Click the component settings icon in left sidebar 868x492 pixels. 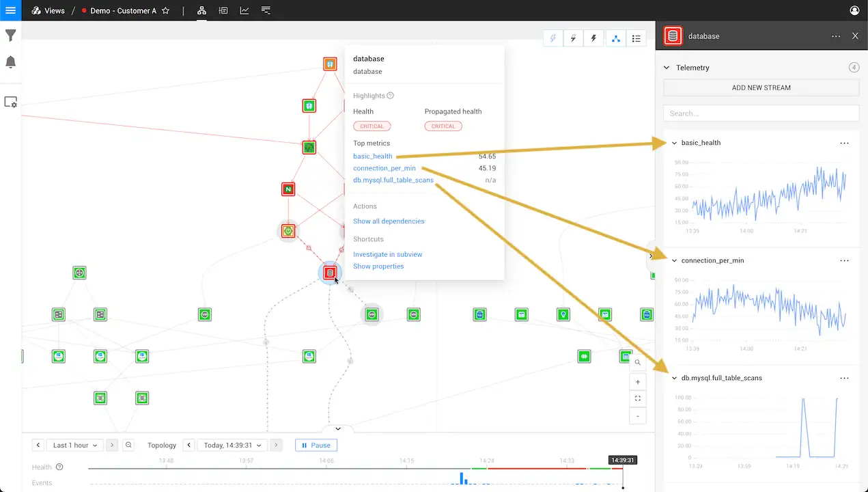(11, 101)
